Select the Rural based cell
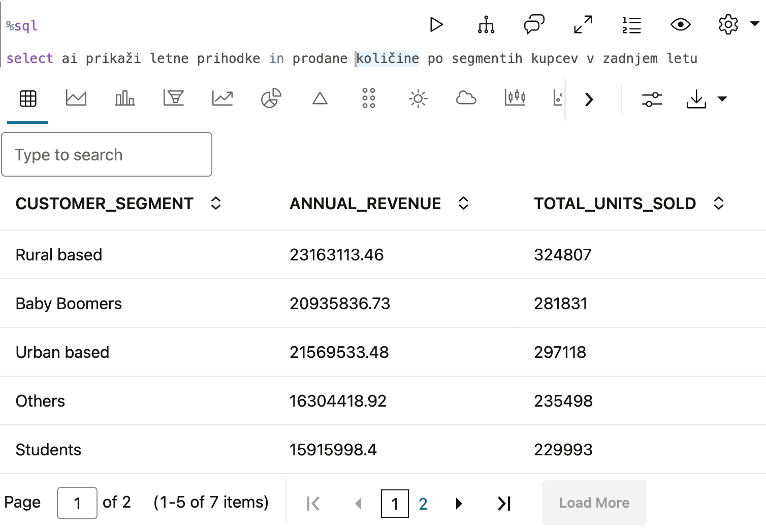766x532 pixels. tap(59, 254)
